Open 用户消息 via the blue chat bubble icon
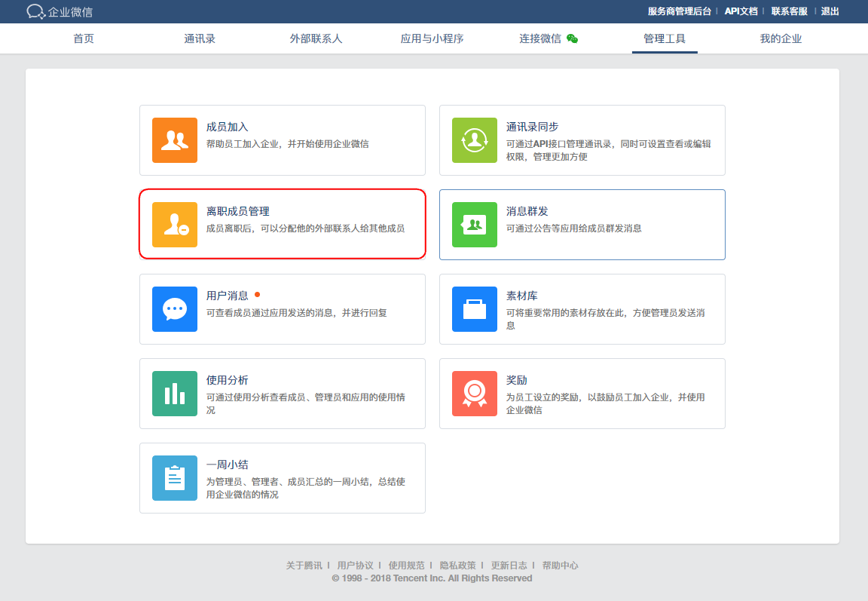 pyautogui.click(x=174, y=309)
